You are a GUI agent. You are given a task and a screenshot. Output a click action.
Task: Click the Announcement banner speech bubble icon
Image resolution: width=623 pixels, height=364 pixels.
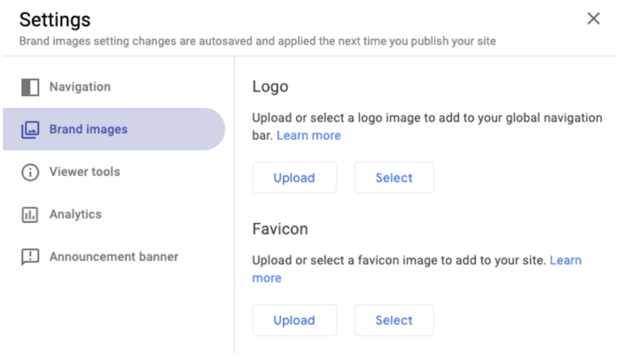pyautogui.click(x=30, y=257)
